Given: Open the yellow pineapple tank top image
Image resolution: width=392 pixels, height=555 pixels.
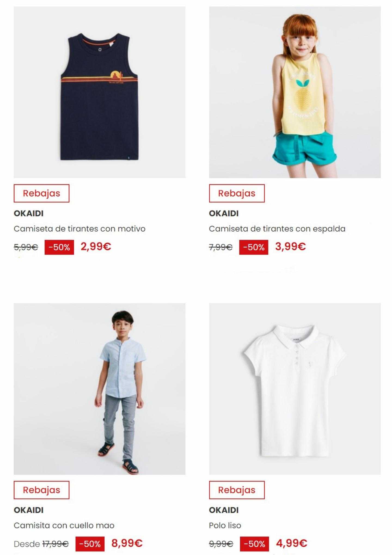Looking at the screenshot, I should coord(295,92).
